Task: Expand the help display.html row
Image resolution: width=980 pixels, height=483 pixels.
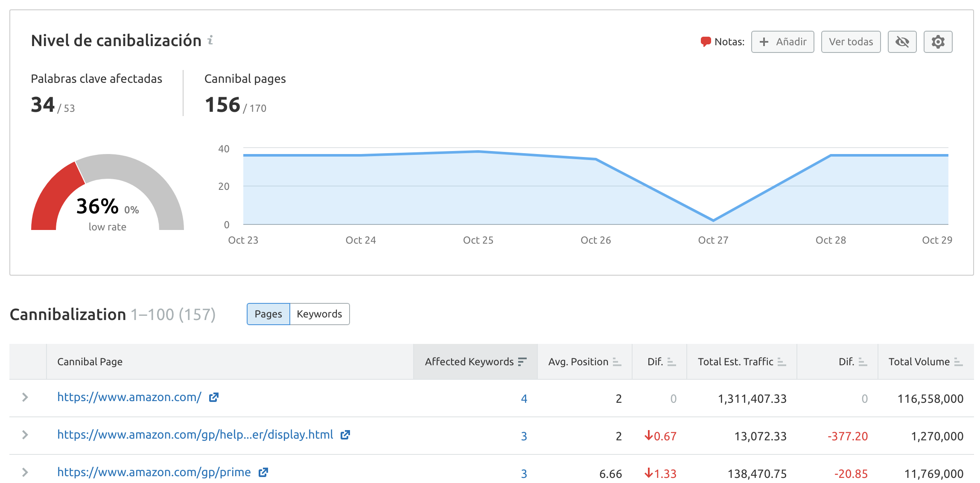Action: coord(25,435)
